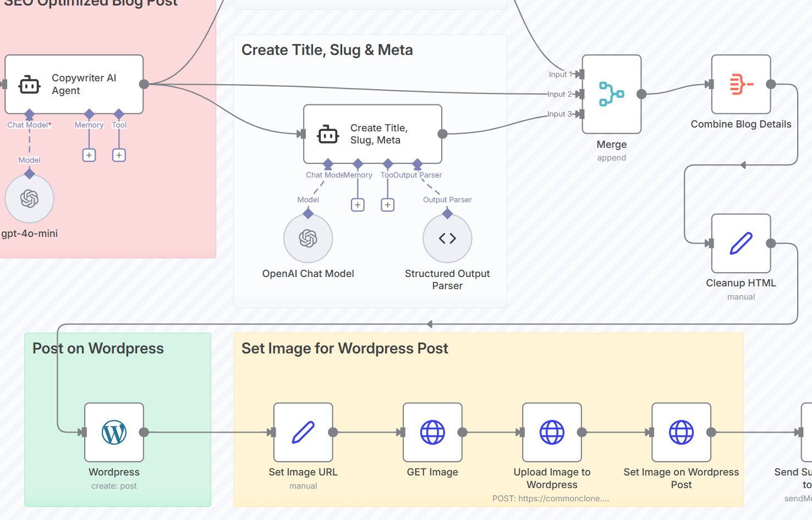Click the OpenAI Chat Model node
Image resolution: width=812 pixels, height=520 pixels.
308,239
